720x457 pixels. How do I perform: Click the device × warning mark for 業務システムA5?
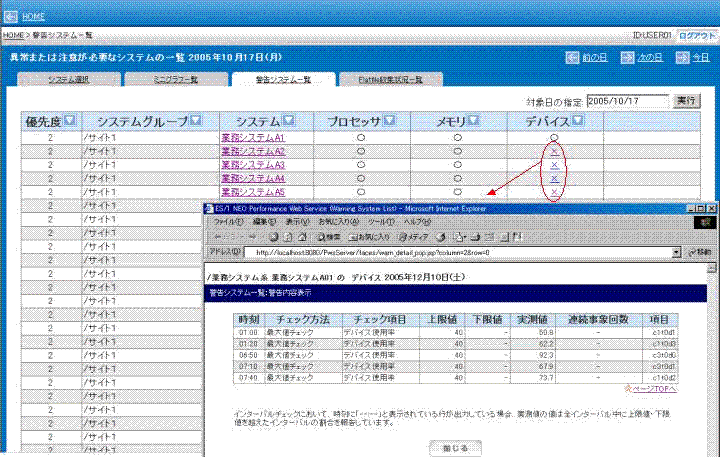[x=554, y=192]
